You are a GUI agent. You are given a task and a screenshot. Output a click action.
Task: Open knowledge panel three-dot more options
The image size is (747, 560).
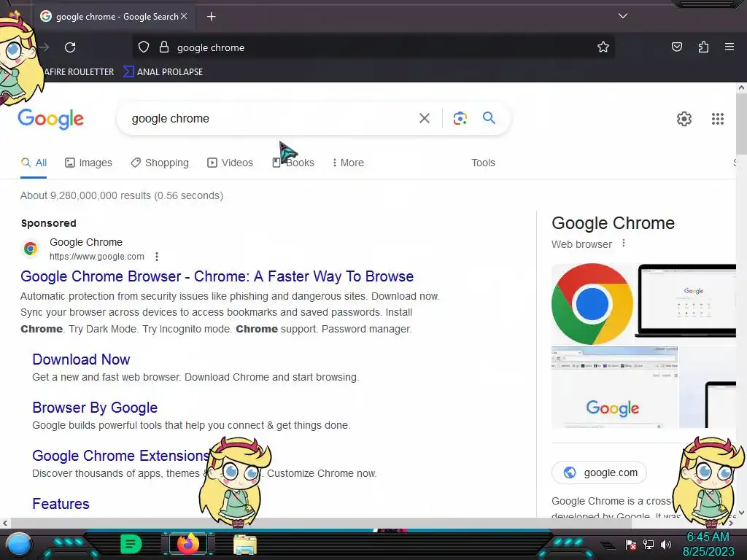[x=623, y=244]
